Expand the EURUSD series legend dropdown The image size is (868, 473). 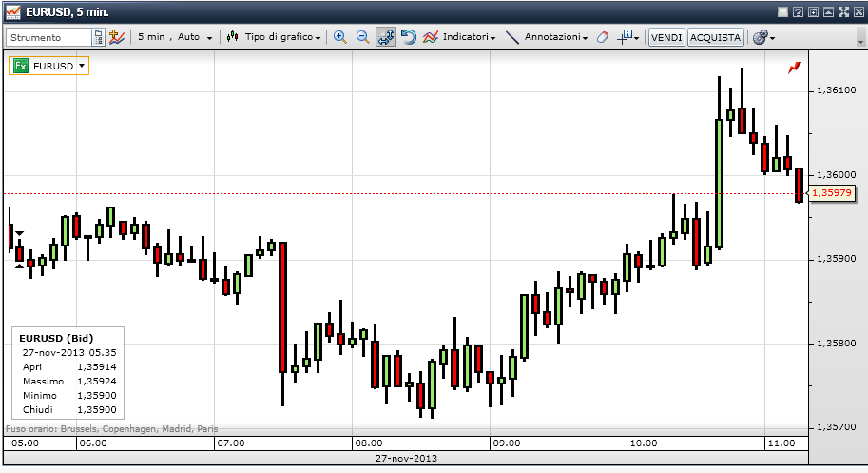tap(83, 66)
